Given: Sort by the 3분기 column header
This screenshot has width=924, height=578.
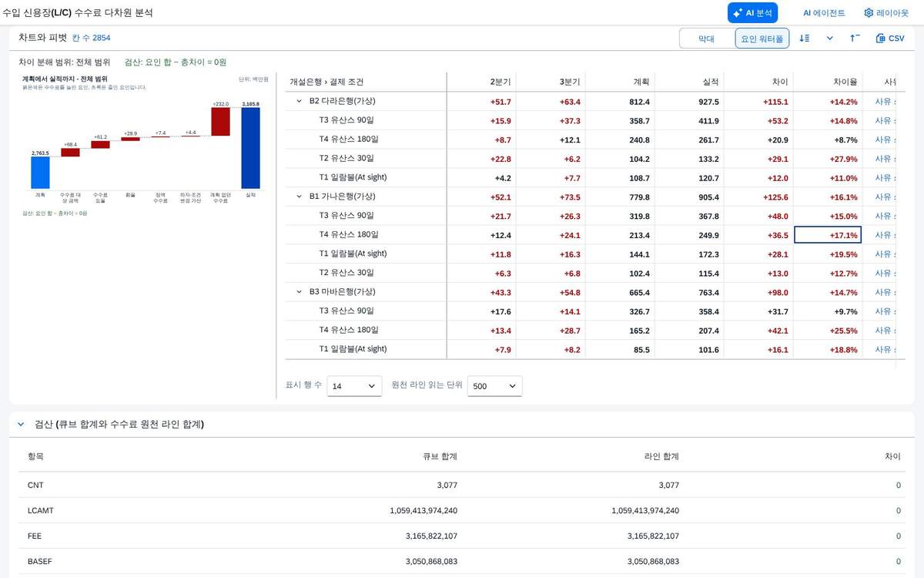Looking at the screenshot, I should click(570, 82).
